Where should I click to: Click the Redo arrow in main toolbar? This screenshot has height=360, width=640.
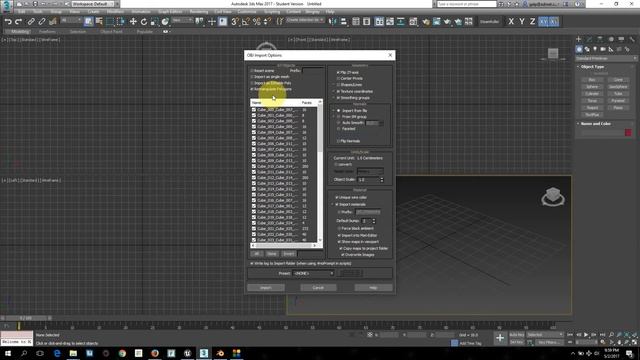pos(18,22)
